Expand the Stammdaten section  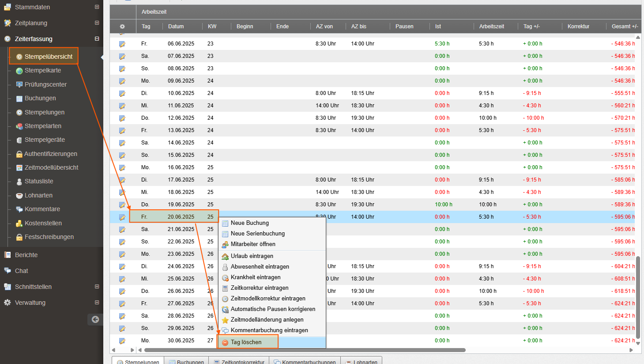point(97,7)
